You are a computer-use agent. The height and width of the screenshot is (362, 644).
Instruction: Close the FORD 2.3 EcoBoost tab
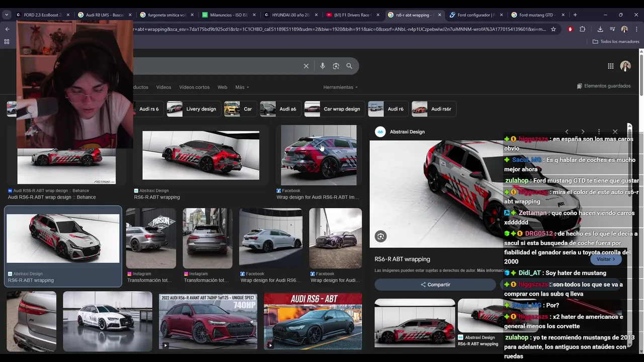[x=68, y=15]
